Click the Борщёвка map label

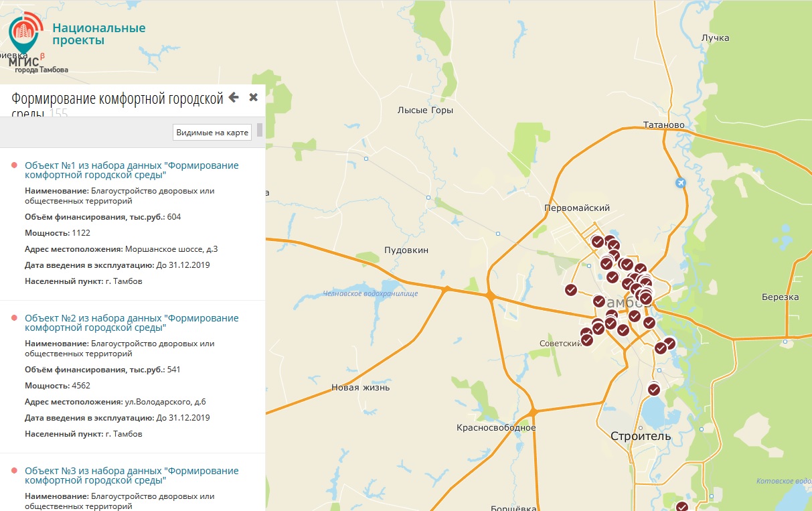coord(513,508)
